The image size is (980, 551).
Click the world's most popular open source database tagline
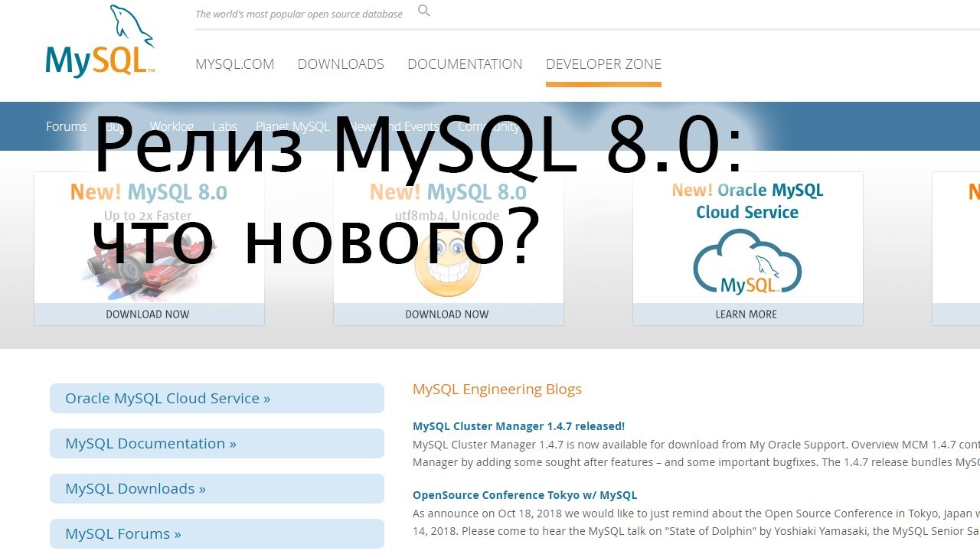[299, 14]
